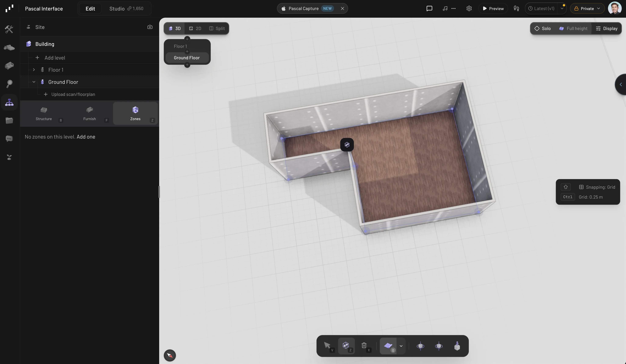The image size is (626, 364).
Task: Click the Preview button
Action: click(x=493, y=8)
